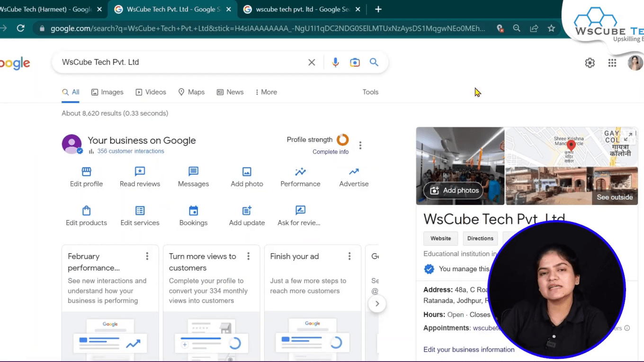Click the Profile strength progress ring

tap(342, 140)
